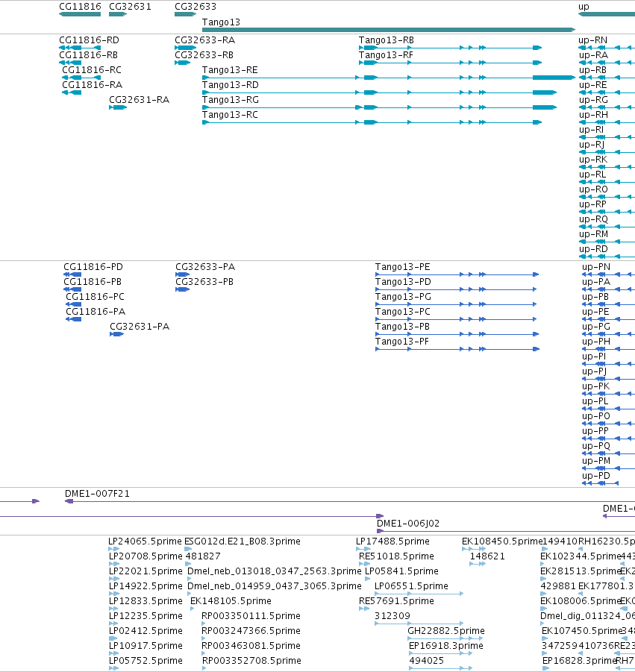Select transcript CG32633-RB
This screenshot has height=672, width=635.
point(204,55)
